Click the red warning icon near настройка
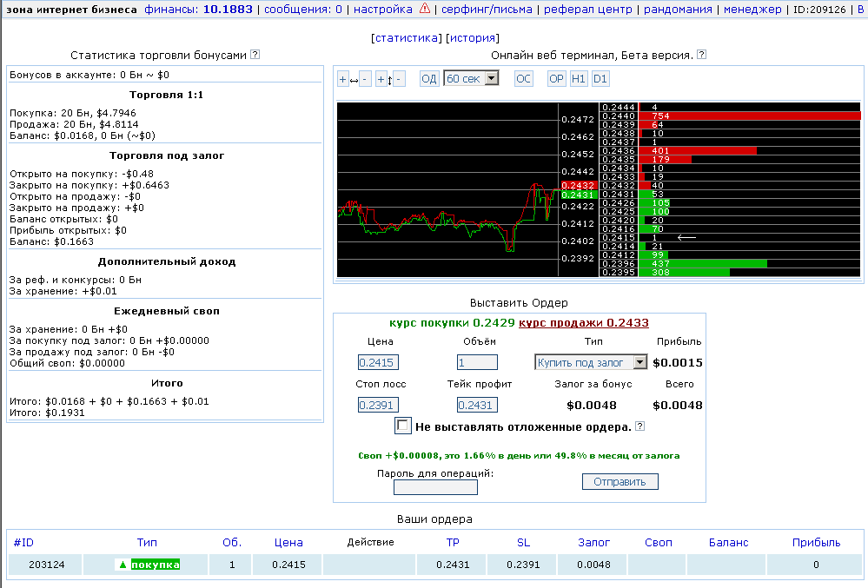This screenshot has width=868, height=588. tap(425, 9)
